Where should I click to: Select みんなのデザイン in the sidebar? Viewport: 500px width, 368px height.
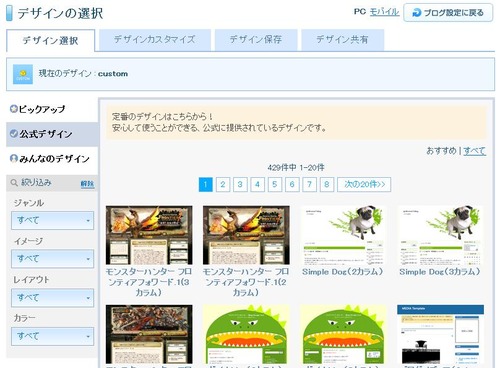click(x=52, y=159)
